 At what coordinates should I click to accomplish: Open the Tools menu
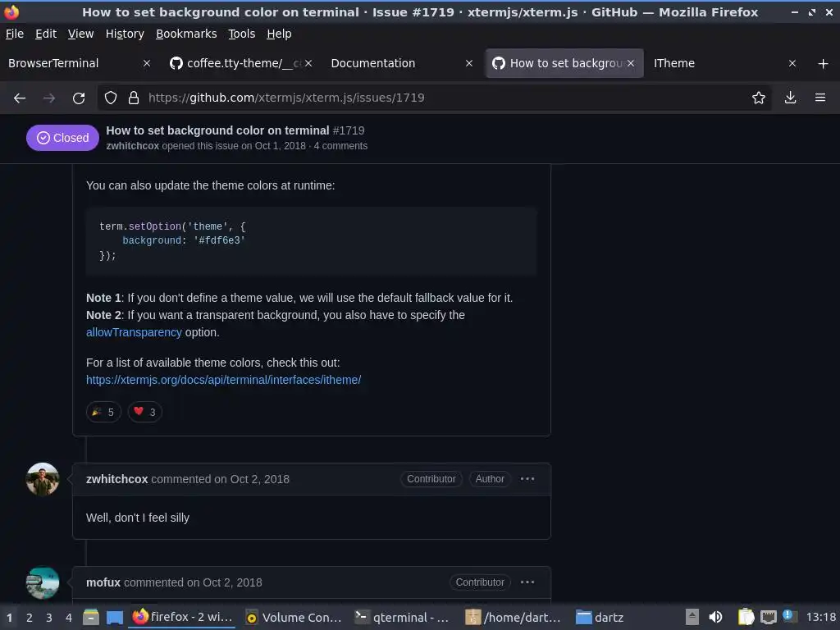[242, 34]
